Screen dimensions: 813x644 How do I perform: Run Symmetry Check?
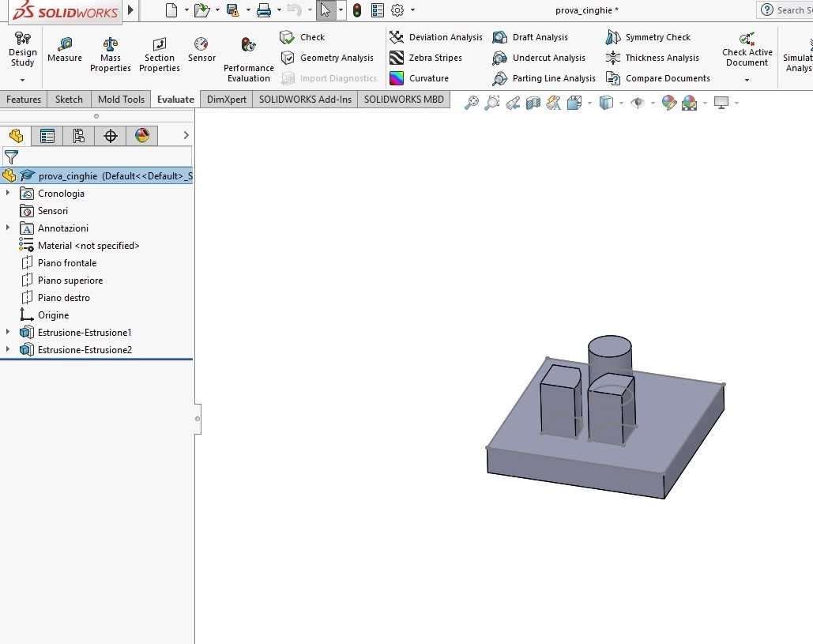pos(648,37)
